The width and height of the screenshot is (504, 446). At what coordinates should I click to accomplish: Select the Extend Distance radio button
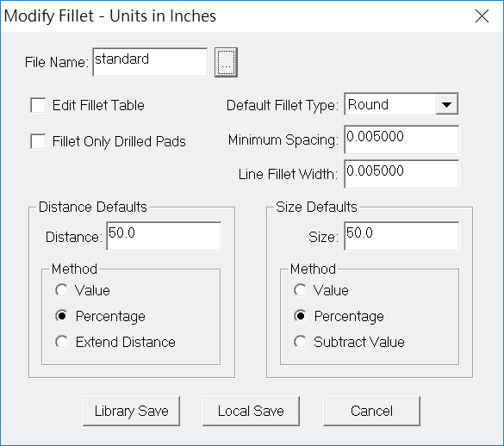tap(61, 342)
